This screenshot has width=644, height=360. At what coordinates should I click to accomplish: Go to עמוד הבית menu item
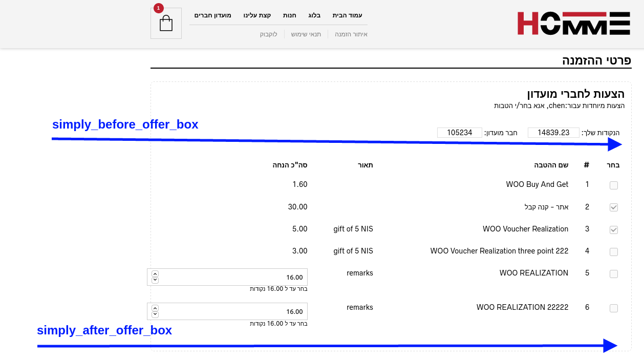tap(347, 15)
